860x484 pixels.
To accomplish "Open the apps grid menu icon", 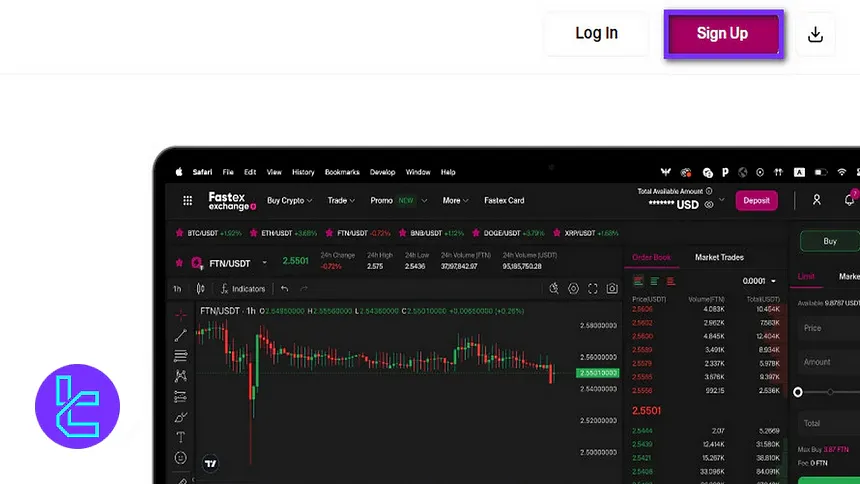I will (x=188, y=201).
